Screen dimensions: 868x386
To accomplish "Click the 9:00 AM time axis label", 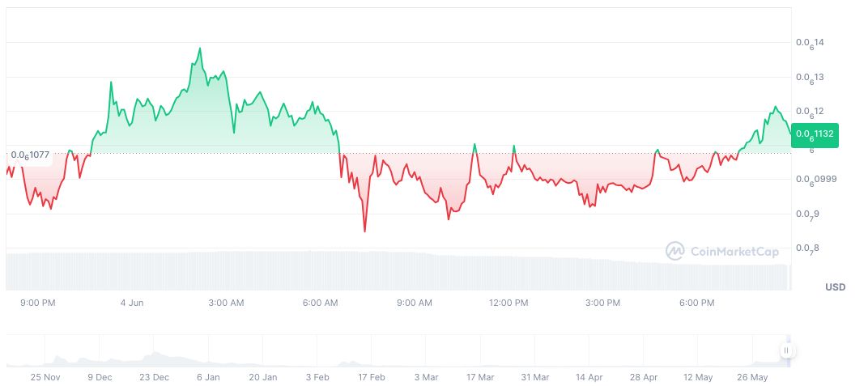I will (415, 303).
